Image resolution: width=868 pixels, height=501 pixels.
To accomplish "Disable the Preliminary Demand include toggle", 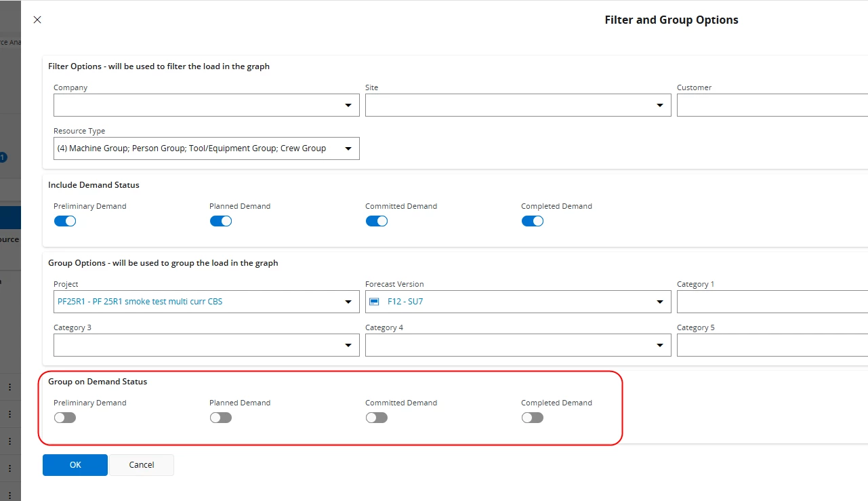I will click(65, 221).
